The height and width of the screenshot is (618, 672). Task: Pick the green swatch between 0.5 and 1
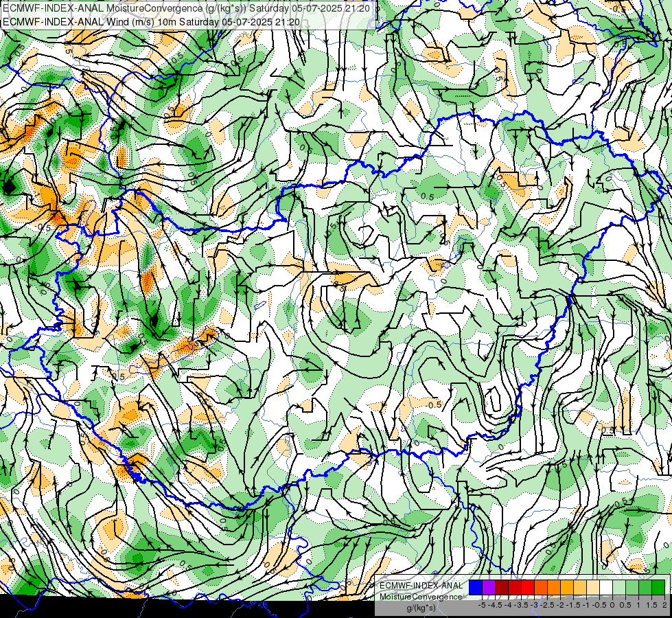[632, 587]
